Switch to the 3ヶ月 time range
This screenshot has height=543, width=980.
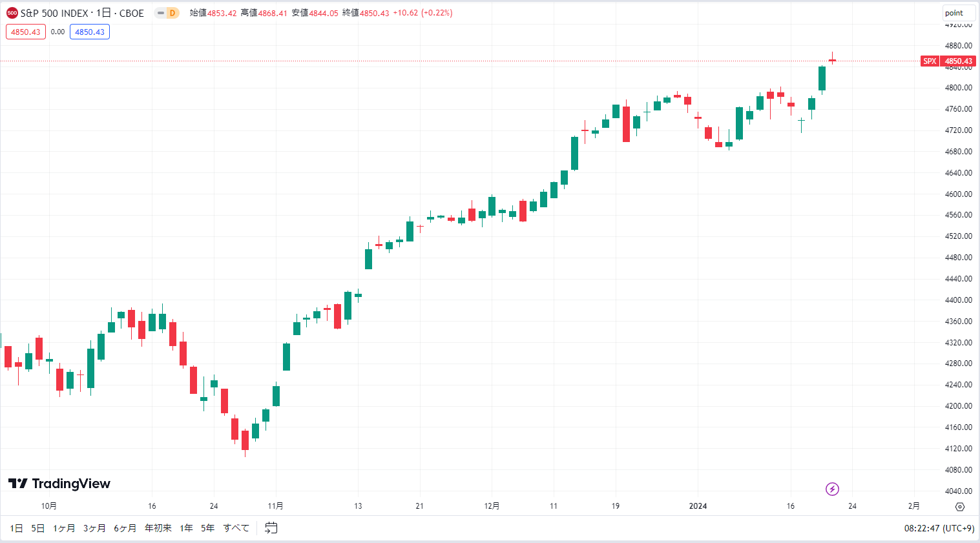click(x=94, y=528)
